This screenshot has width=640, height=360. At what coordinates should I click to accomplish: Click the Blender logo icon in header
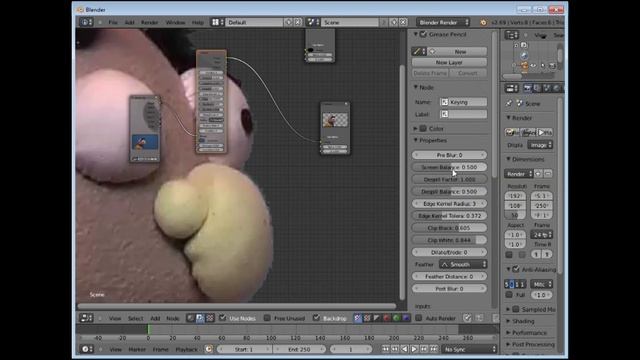(x=484, y=22)
